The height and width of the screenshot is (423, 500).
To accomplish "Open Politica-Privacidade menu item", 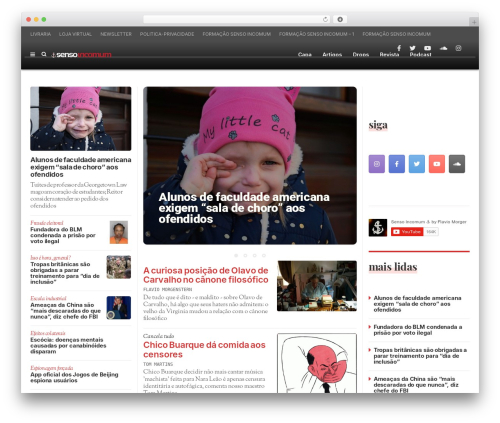I will (167, 34).
